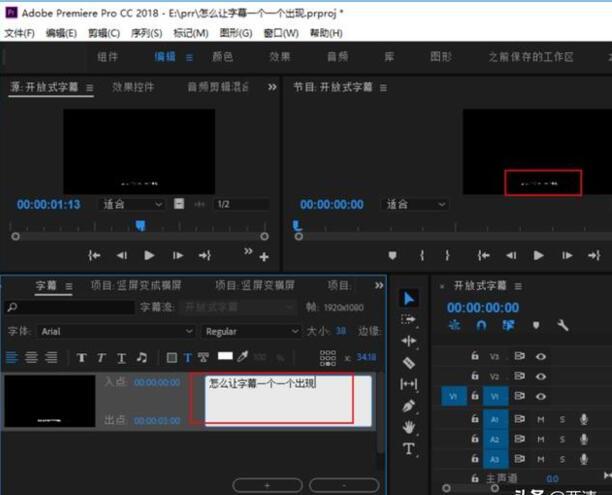Image resolution: width=612 pixels, height=495 pixels.
Task: Open the Arial font dropdown
Action: (116, 331)
